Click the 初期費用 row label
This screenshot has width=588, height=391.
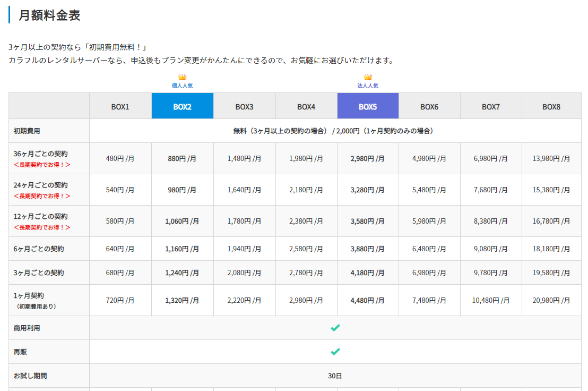pyautogui.click(x=27, y=131)
